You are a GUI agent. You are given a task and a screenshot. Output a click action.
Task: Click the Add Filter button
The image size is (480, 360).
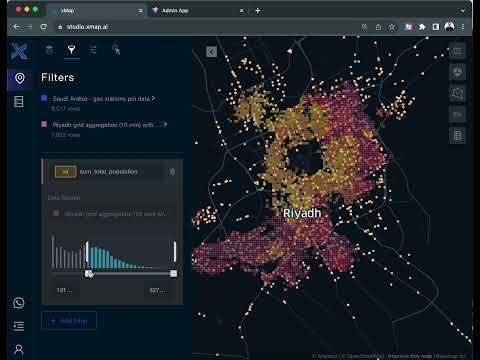click(x=69, y=321)
